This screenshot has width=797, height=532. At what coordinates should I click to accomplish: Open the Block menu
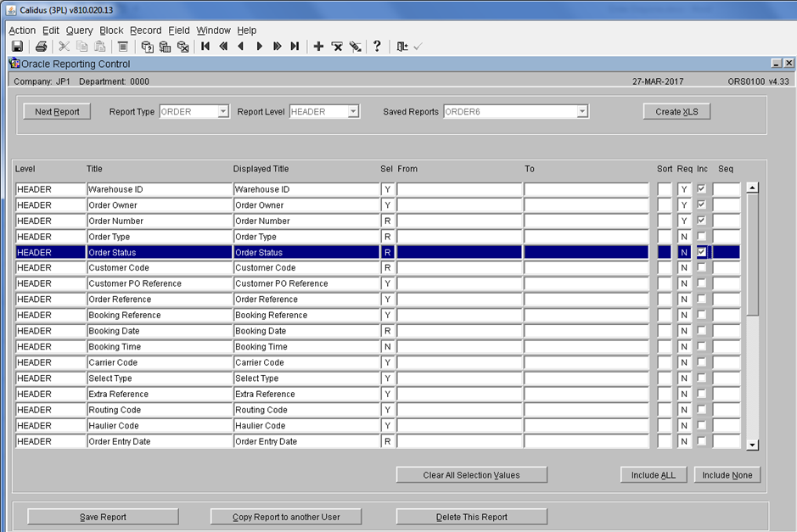pos(111,31)
